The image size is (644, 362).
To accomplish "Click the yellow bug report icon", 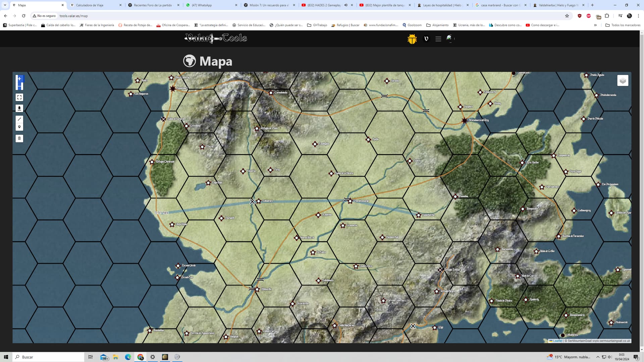I will pyautogui.click(x=412, y=39).
